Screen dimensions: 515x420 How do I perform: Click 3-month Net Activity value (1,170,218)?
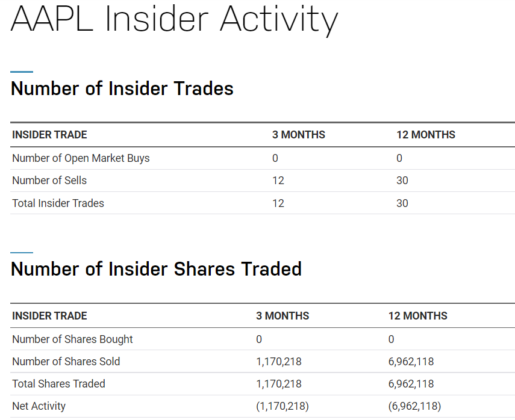[x=282, y=406]
